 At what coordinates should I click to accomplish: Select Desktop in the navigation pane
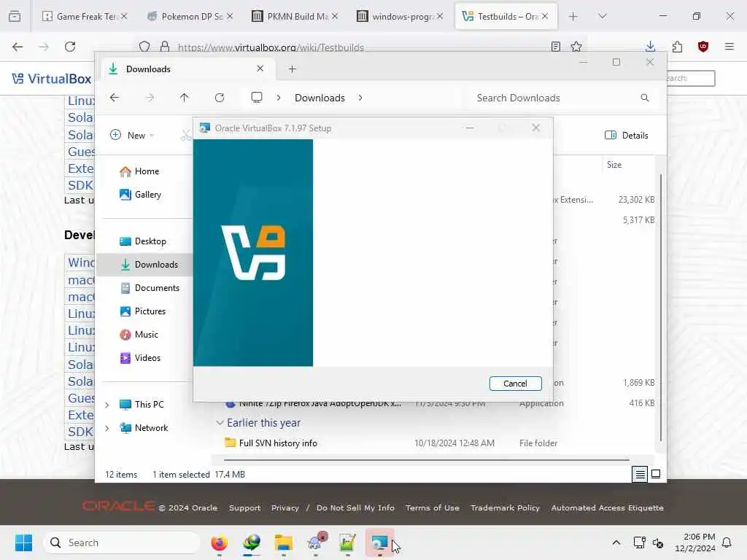click(x=143, y=241)
